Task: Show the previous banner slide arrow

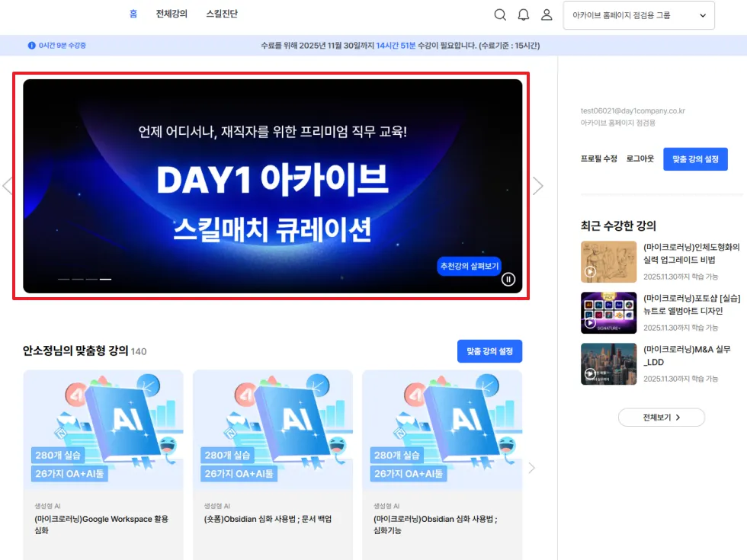Action: tap(7, 186)
